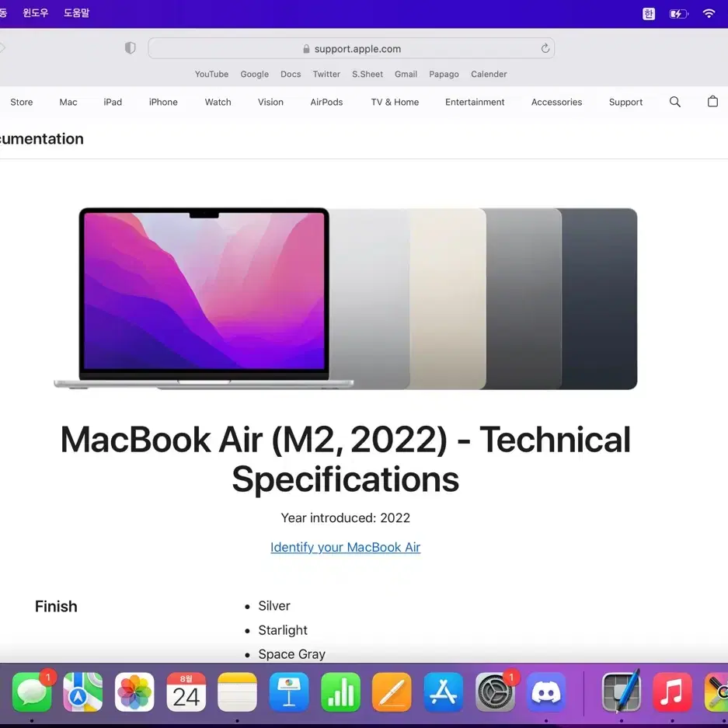
Task: Go to Vision in the navigation bar
Action: 270,102
